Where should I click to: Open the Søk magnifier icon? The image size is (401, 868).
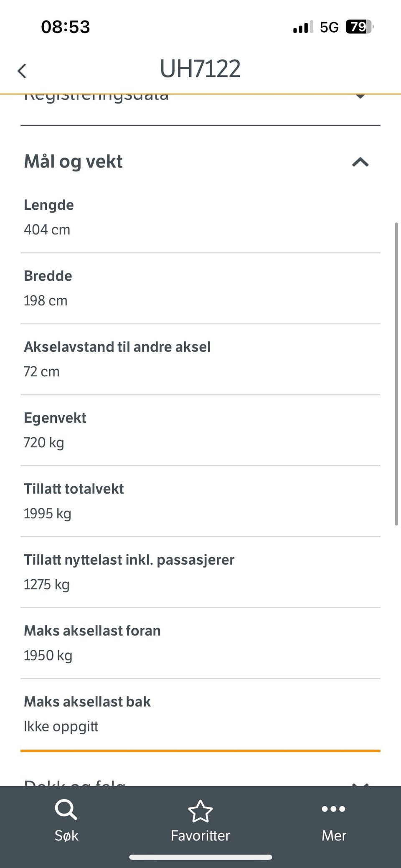[x=66, y=810]
